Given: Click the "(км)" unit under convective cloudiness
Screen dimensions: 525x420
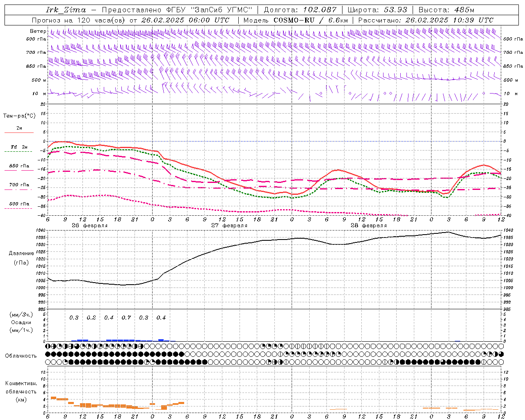Looking at the screenshot, I should click(x=21, y=399).
